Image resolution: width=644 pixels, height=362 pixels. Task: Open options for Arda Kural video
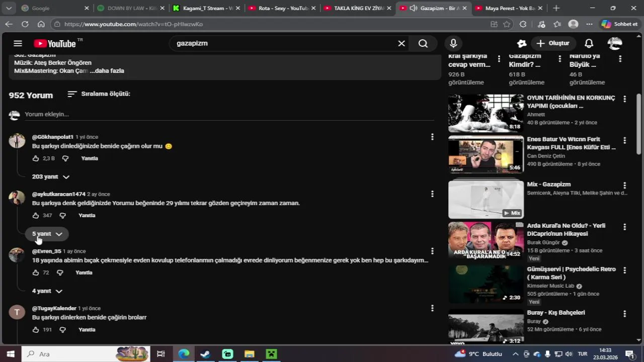coord(625,227)
